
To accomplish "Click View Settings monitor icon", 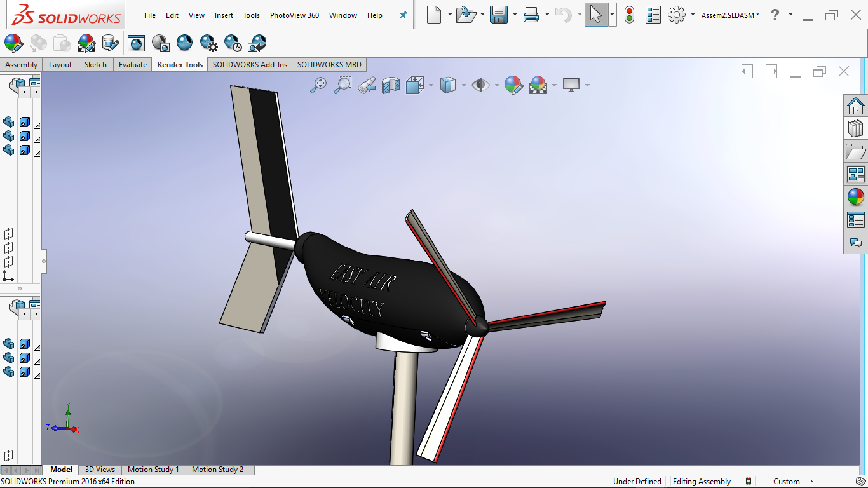I will click(x=571, y=85).
